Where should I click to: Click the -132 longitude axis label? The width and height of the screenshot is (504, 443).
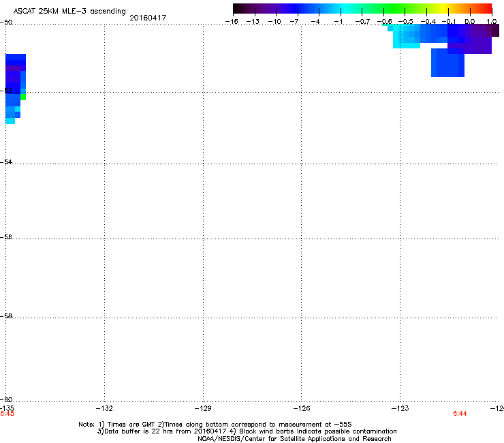click(x=104, y=408)
